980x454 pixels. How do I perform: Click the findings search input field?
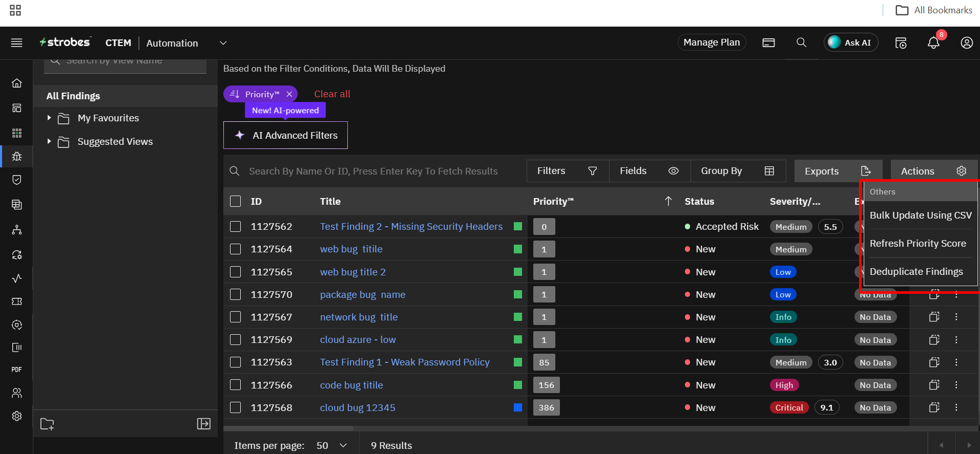pyautogui.click(x=374, y=171)
